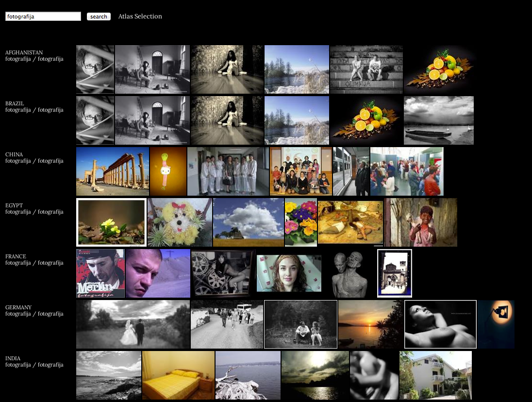Open China ancient columns ruins photo
532x402 pixels.
[113, 171]
